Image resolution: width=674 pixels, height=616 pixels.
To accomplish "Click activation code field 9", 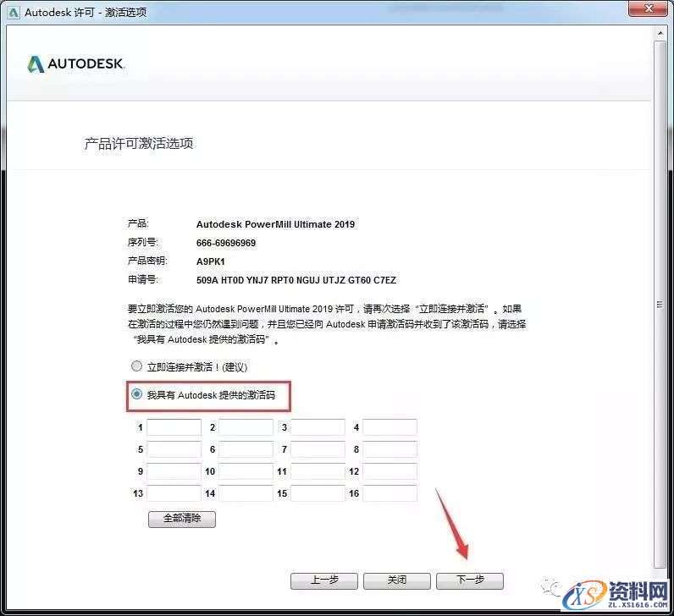I will [x=174, y=471].
